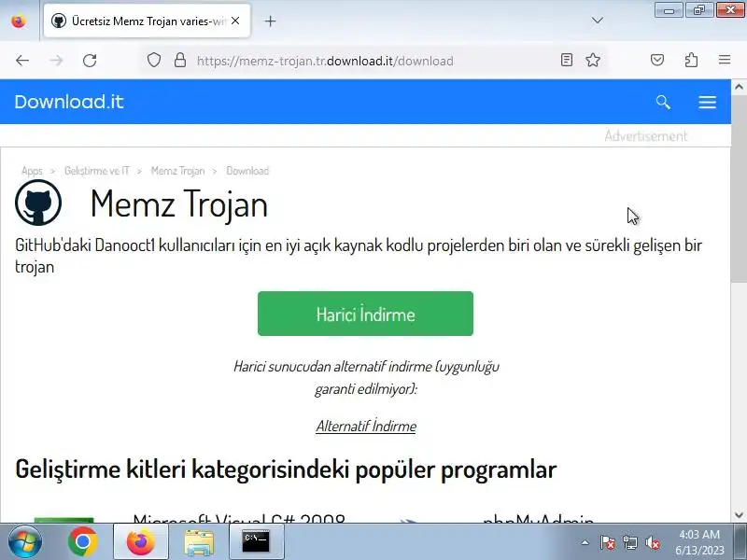Open the Download.it site search
Image resolution: width=747 pixels, height=560 pixels.
click(663, 102)
